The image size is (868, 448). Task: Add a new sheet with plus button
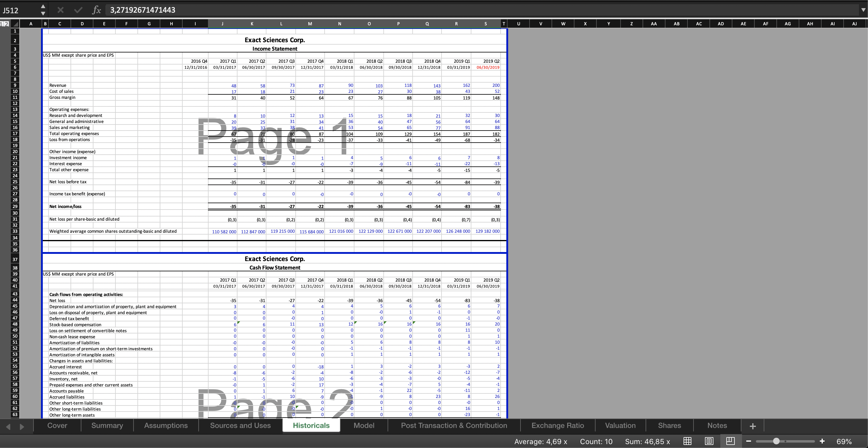pos(753,426)
